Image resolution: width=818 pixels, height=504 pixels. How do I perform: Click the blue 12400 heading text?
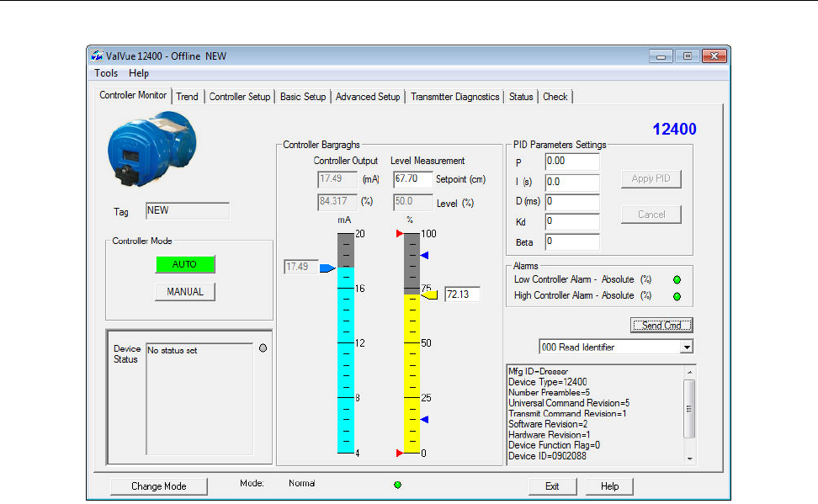point(675,130)
